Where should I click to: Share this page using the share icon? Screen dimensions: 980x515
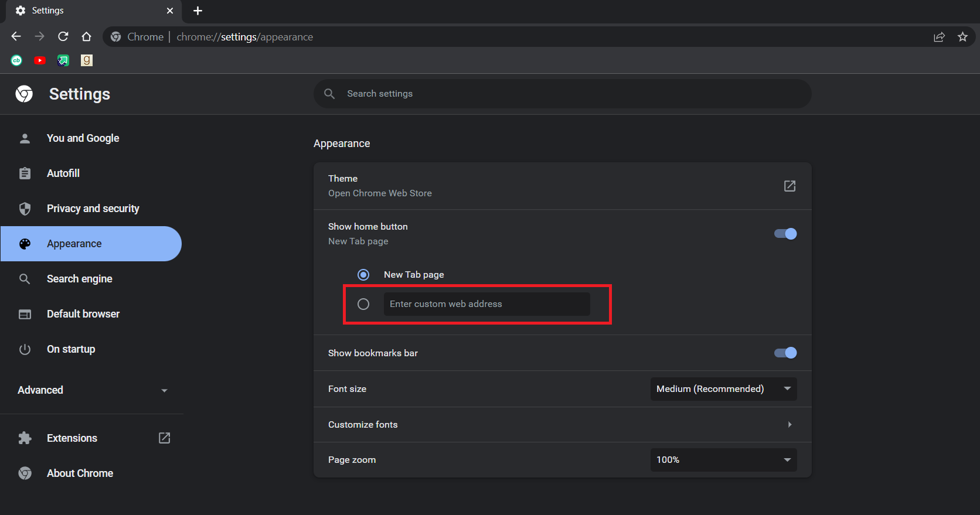point(939,37)
